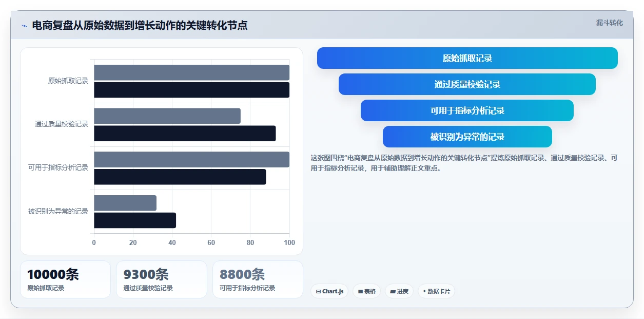Image resolution: width=644 pixels, height=319 pixels.
Task: Click the Chart.js chip icon
Action: [x=318, y=291]
